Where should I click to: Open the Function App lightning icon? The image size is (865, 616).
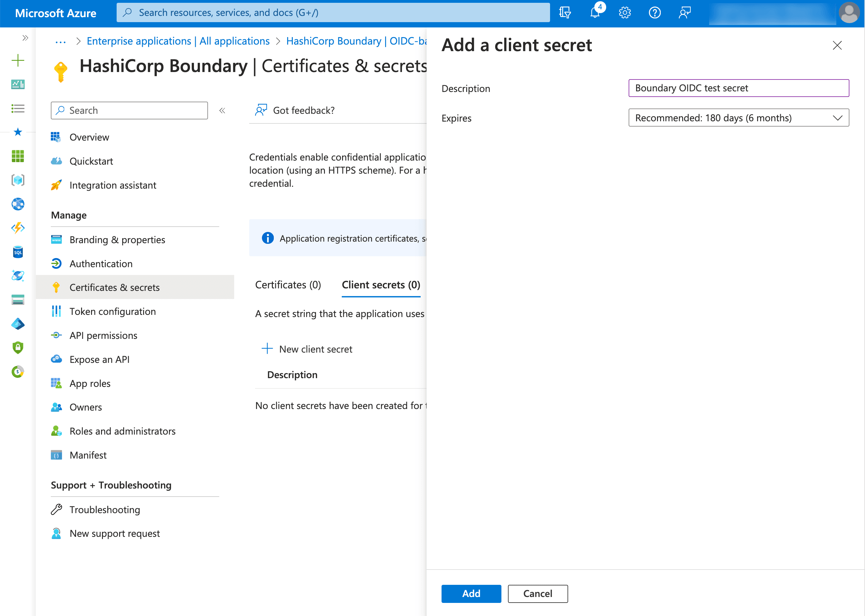18,228
